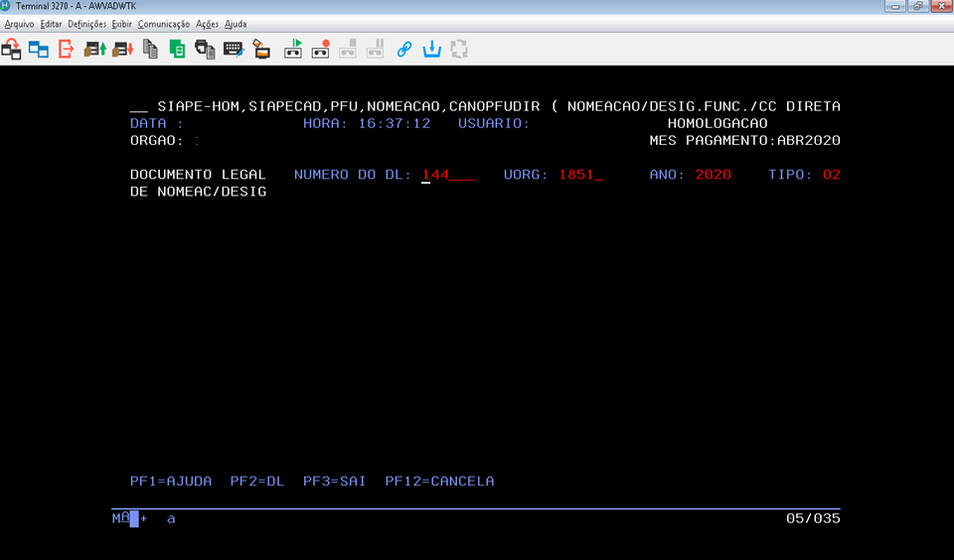The width and height of the screenshot is (954, 560).
Task: Click the copy icon in the toolbar
Action: pyautogui.click(x=150, y=48)
